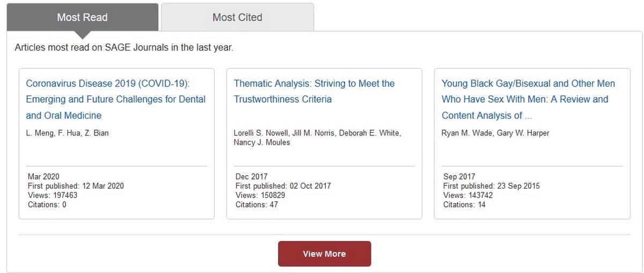644x273 pixels.
Task: Click the View More button
Action: tap(324, 254)
